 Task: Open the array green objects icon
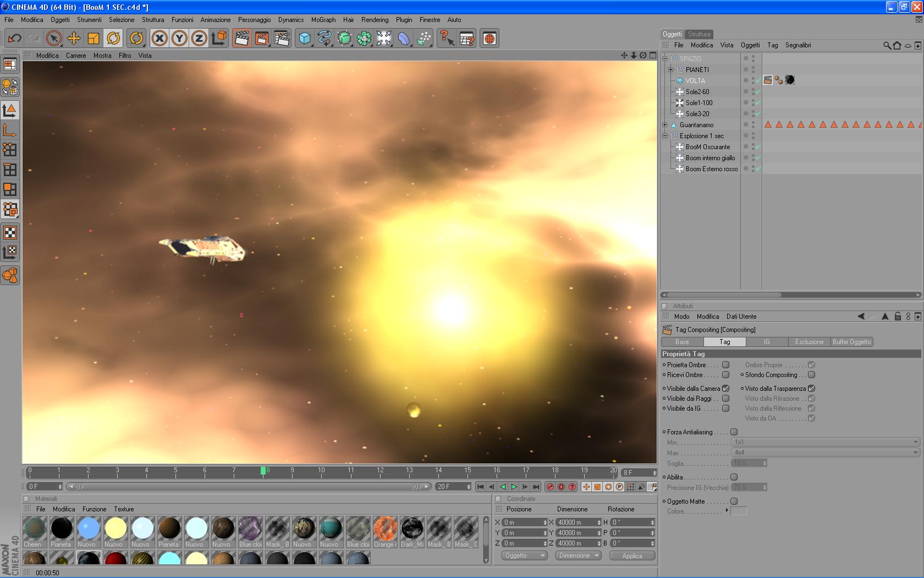point(364,38)
